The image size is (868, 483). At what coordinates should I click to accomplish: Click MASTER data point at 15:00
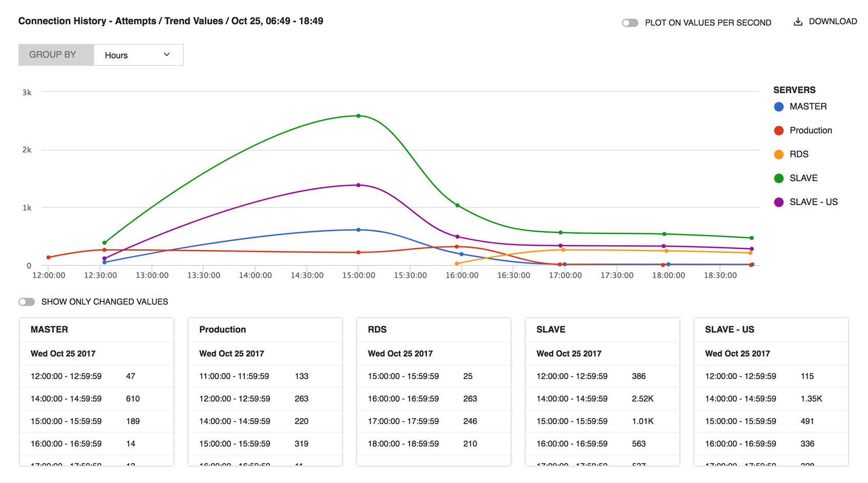click(x=358, y=230)
